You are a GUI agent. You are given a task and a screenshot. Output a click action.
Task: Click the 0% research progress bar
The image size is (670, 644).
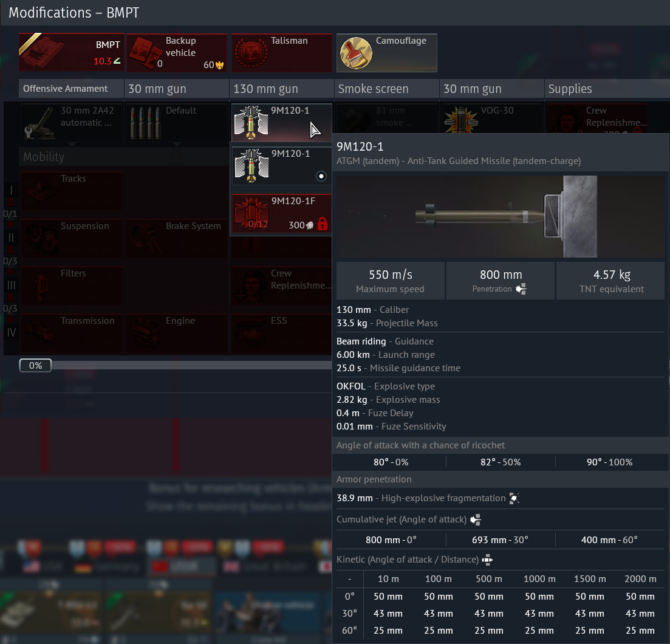35,366
